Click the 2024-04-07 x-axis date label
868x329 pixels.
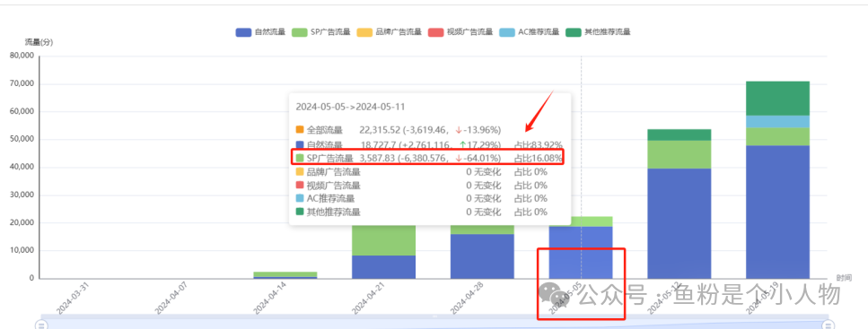171,297
